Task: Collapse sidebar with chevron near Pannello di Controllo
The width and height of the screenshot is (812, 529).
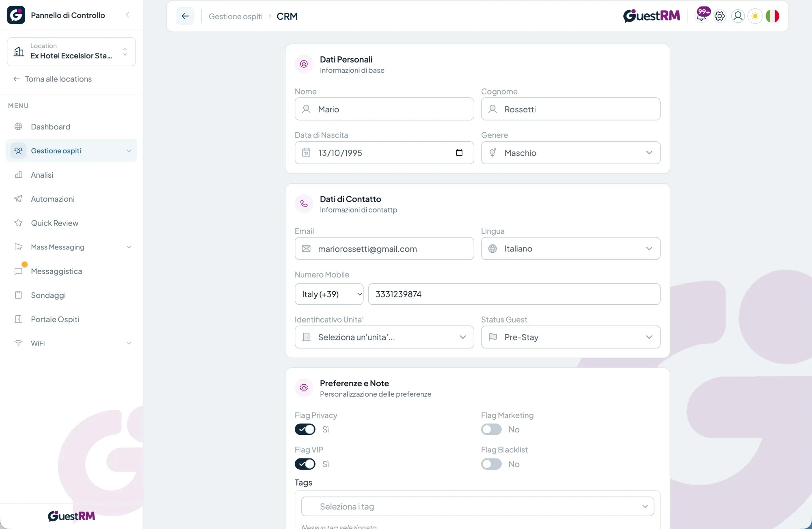Action: (x=128, y=15)
